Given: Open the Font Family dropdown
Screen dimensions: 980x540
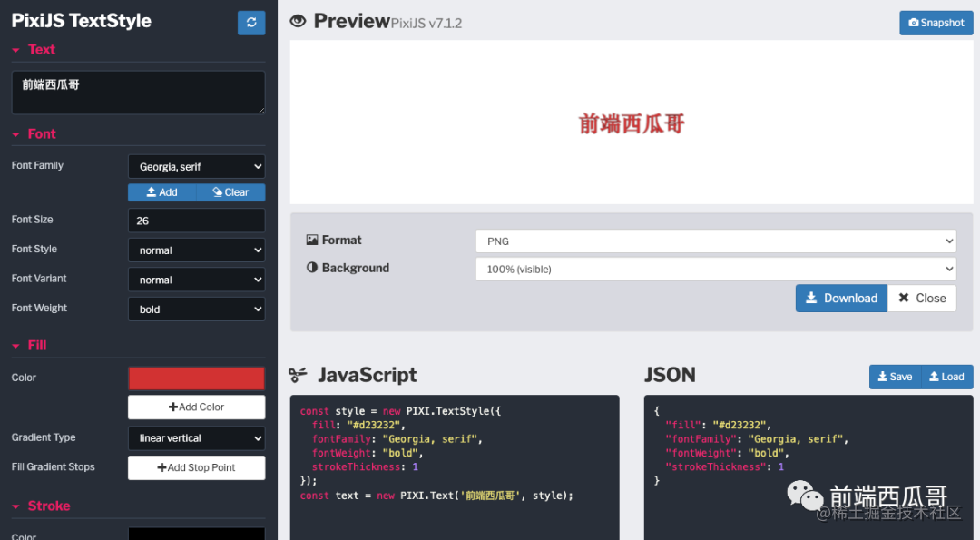Looking at the screenshot, I should tap(196, 166).
